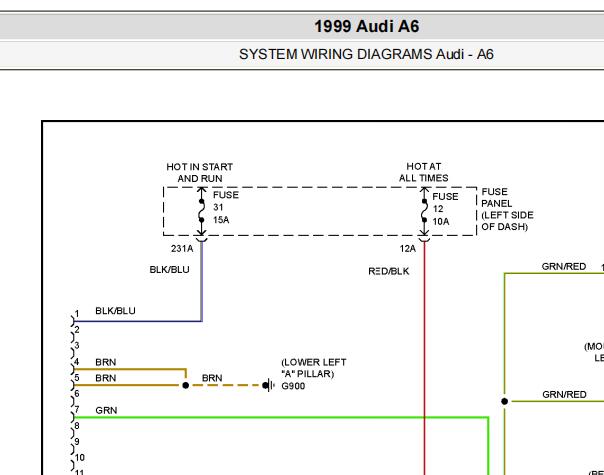Screen dimensions: 604x475
Task: Select the Fuse 31 fuse symbol
Action: 201,211
